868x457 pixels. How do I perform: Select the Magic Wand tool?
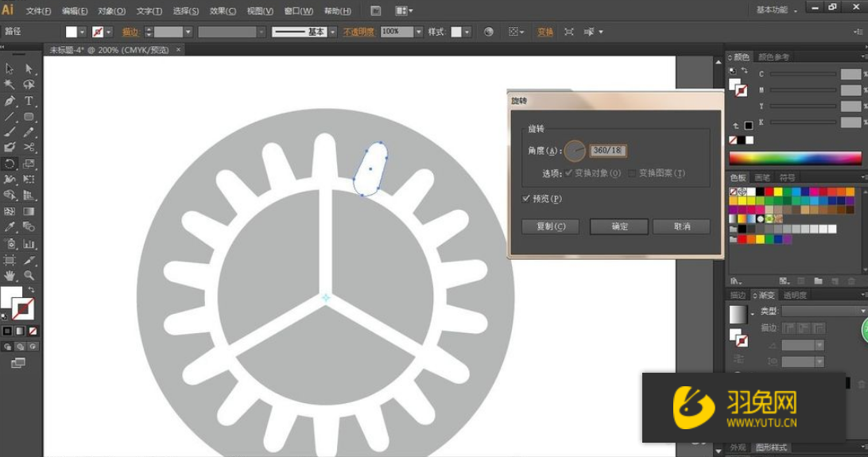[10, 84]
